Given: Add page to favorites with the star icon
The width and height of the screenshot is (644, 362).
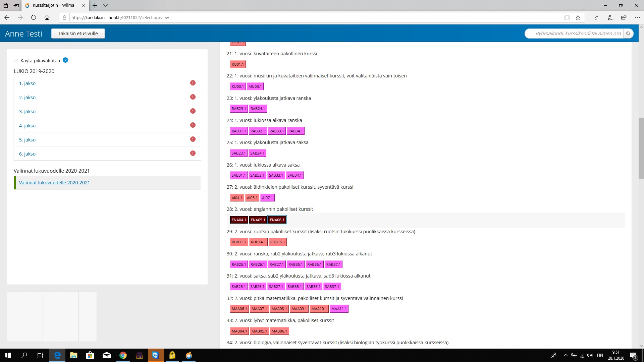Looking at the screenshot, I should (x=578, y=17).
